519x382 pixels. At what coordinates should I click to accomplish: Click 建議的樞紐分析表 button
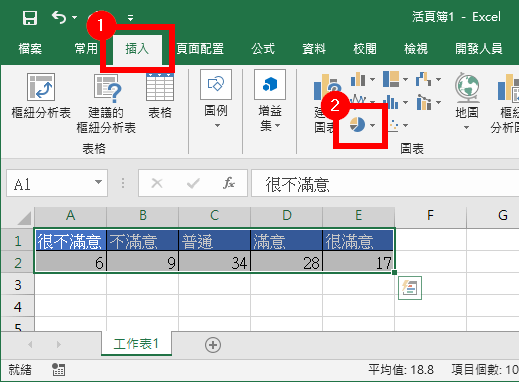click(x=106, y=103)
